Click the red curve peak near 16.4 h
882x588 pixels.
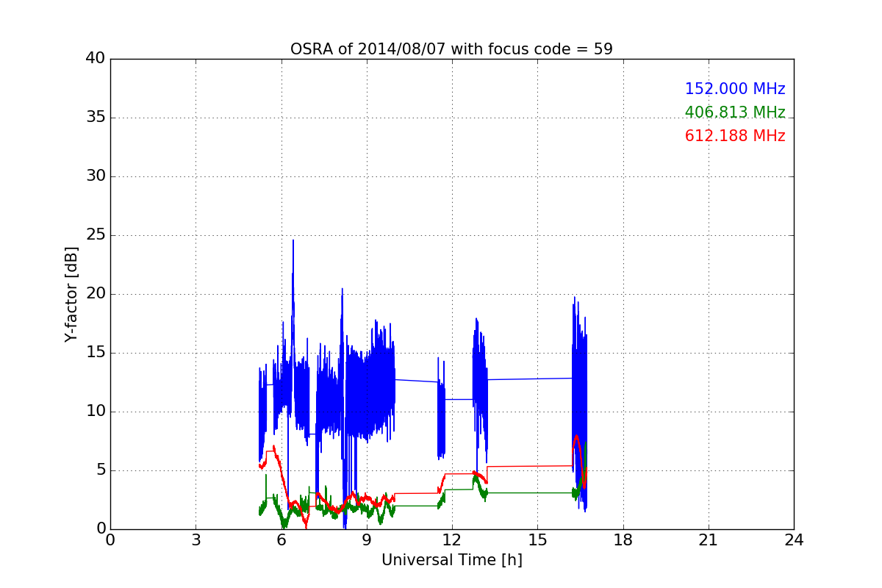tap(577, 437)
